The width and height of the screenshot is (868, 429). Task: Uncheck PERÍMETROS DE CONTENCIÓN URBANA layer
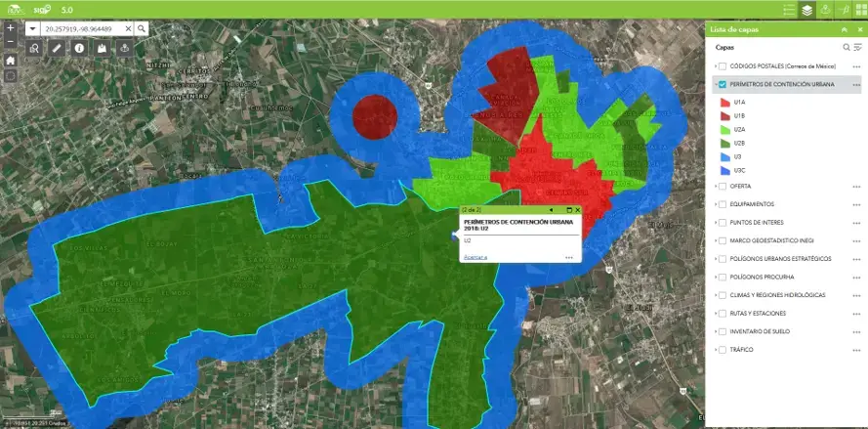[x=723, y=85]
